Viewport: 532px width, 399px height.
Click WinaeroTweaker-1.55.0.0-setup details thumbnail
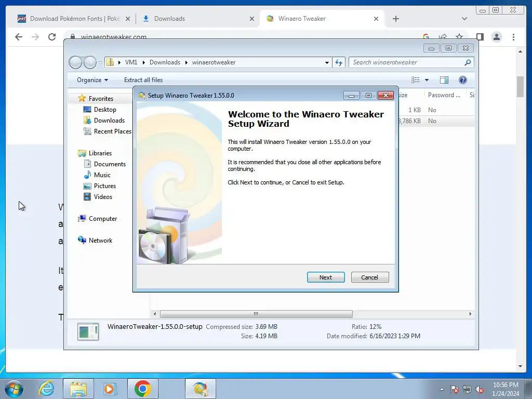pos(88,331)
